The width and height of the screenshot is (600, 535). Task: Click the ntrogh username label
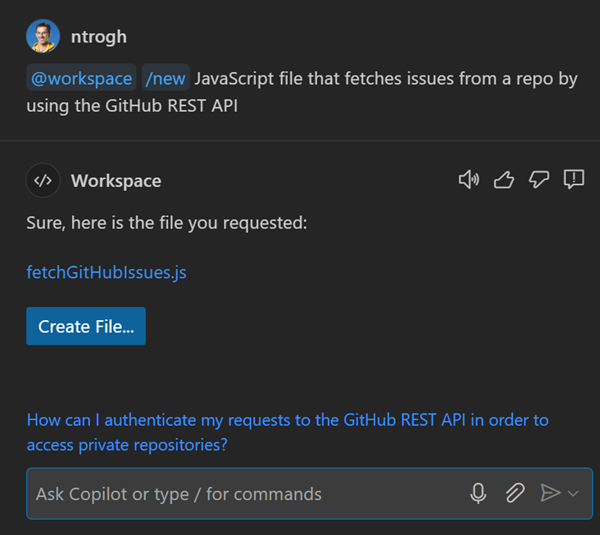[x=99, y=37]
